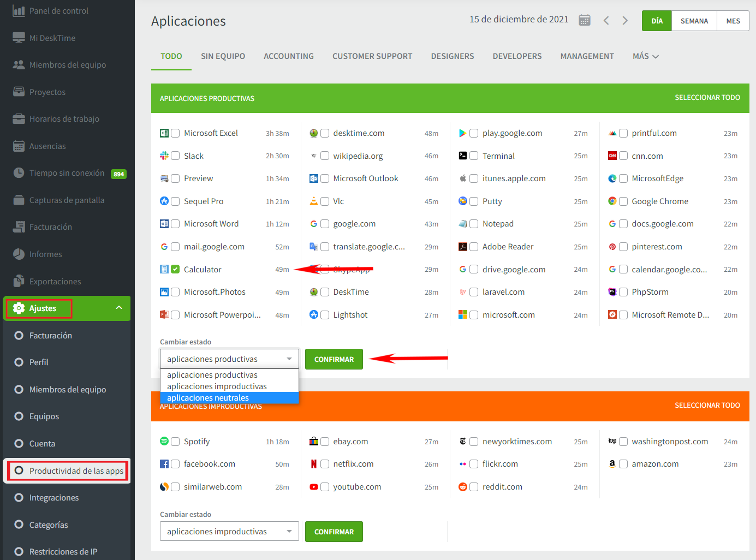Screen dimensions: 756x560
Task: Click the cnn.com site icon
Action: (612, 156)
